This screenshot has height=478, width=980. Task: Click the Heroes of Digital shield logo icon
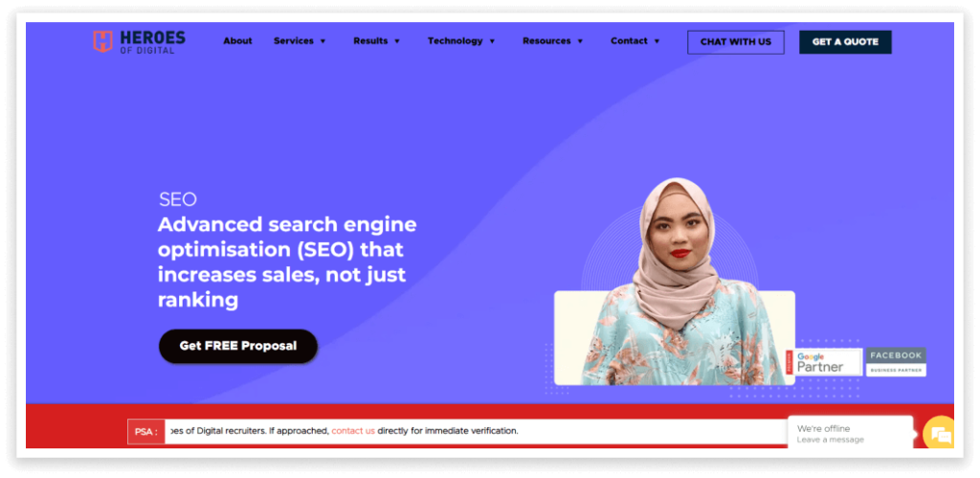102,41
